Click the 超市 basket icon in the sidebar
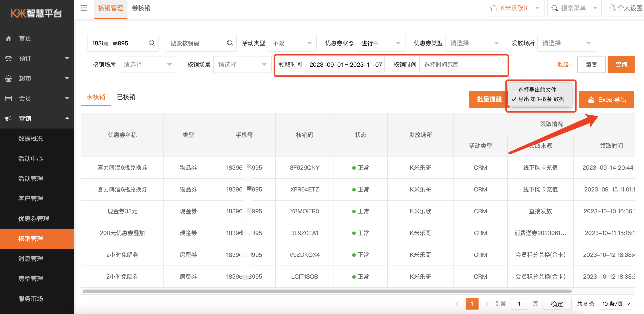The width and height of the screenshot is (644, 314). (8, 78)
